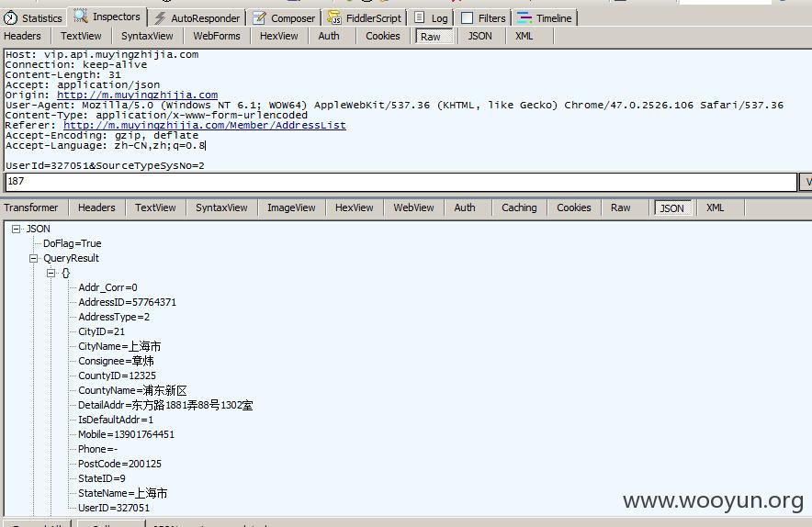Collapse the {} object node
This screenshot has width=812, height=527.
coord(51,273)
